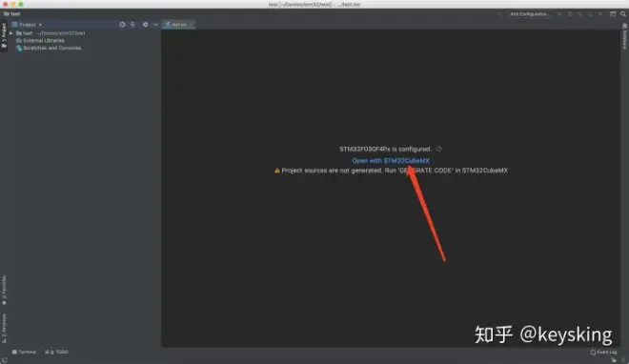The image size is (629, 364).
Task: Open the Add Configuration dropdown
Action: point(530,14)
